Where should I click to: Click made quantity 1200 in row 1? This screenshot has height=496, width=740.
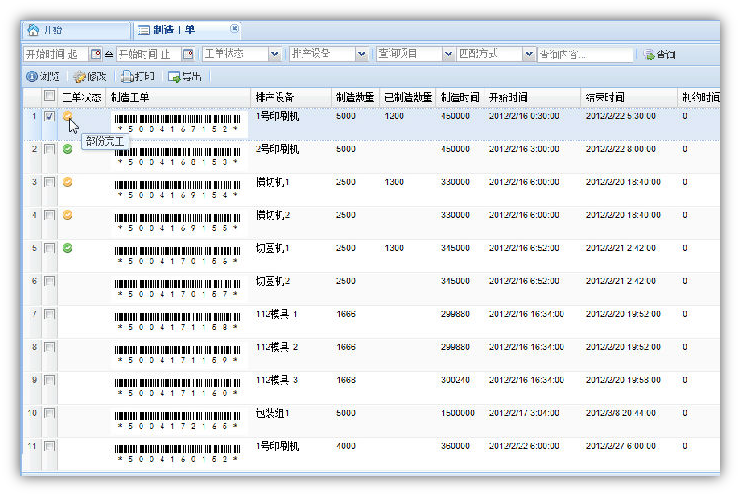394,116
